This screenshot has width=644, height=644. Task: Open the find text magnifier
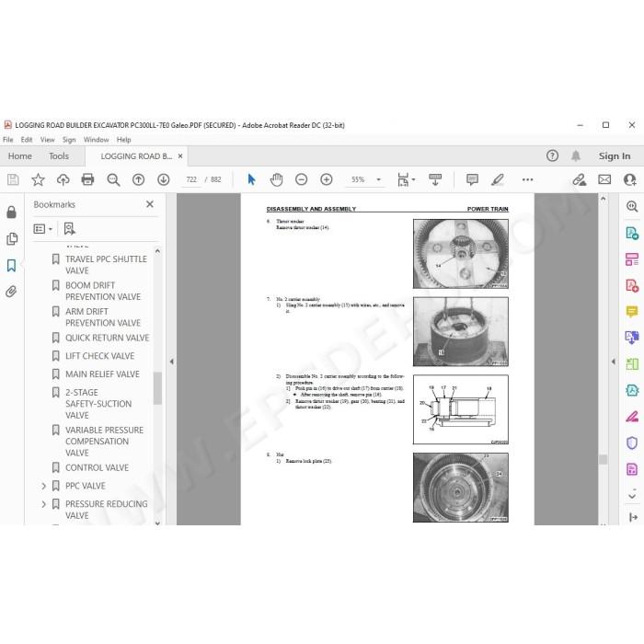coord(113,179)
